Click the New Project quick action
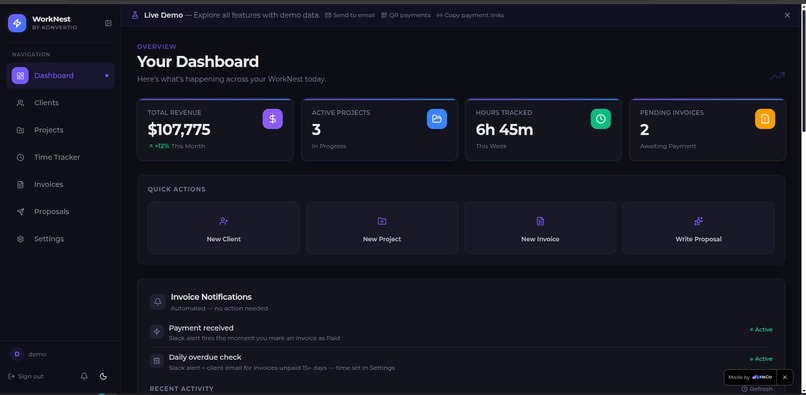Screen dimensions: 806x395 tap(382, 227)
